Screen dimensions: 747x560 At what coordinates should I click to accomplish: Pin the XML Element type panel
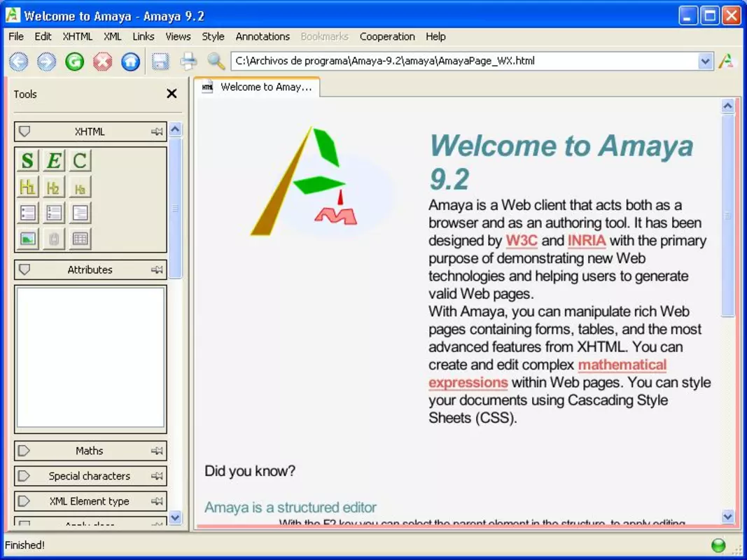click(157, 501)
